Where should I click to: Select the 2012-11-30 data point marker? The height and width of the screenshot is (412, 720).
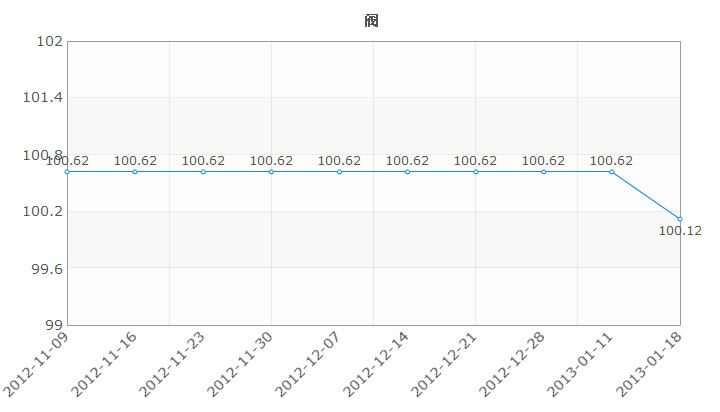(x=271, y=172)
